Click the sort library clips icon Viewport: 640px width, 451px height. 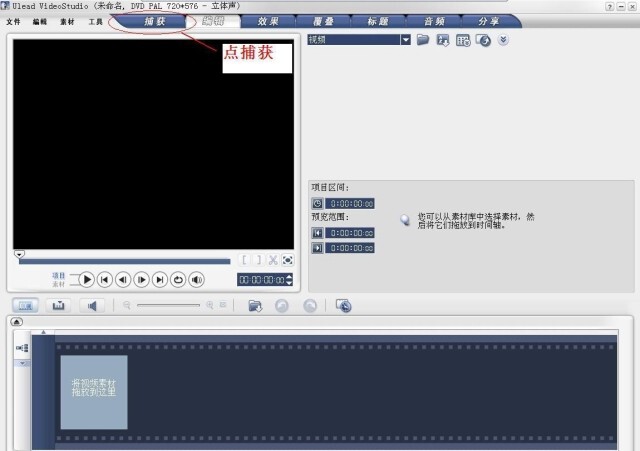point(443,40)
